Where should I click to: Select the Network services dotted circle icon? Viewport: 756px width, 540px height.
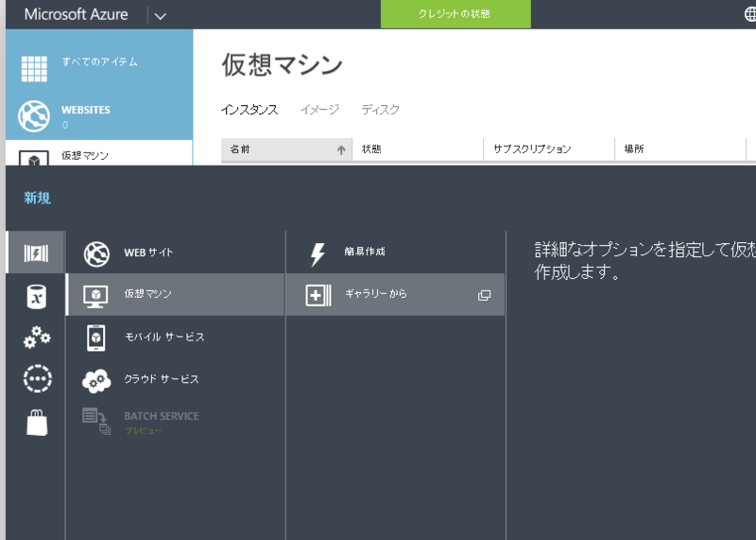(x=37, y=379)
